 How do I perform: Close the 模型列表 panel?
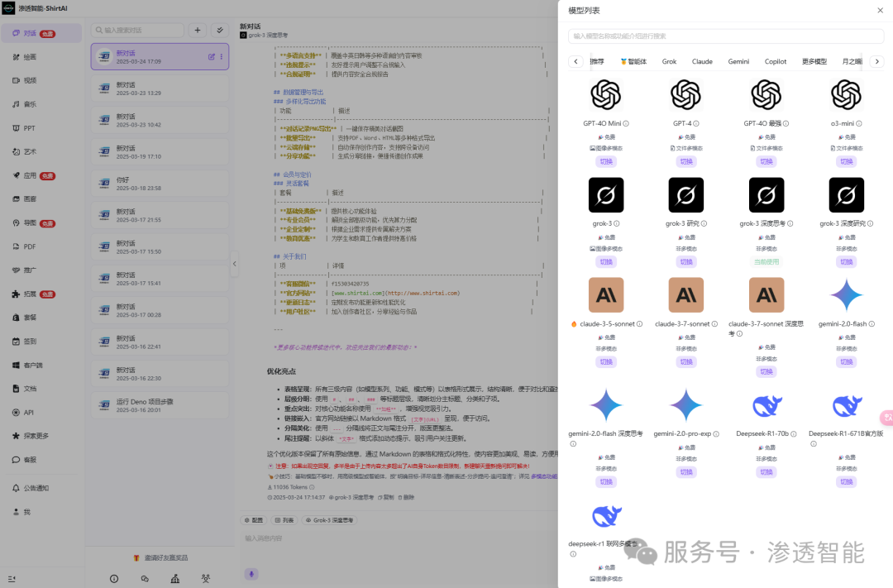881,10
